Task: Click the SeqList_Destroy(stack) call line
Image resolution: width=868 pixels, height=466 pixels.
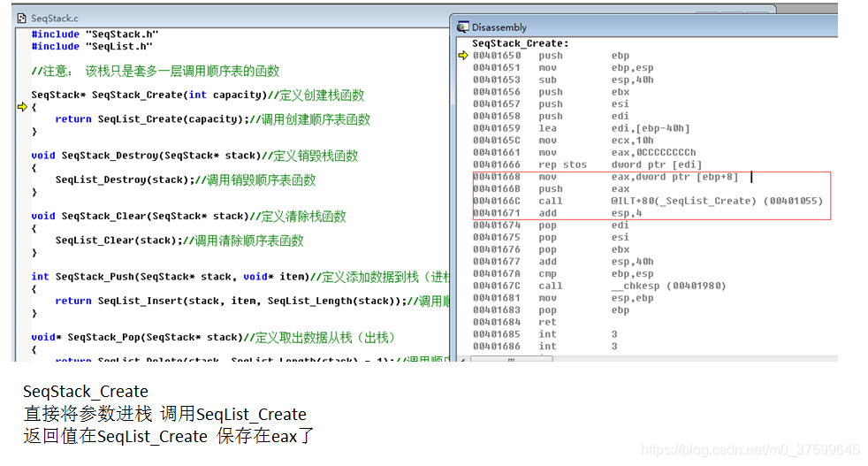Action: (x=186, y=180)
